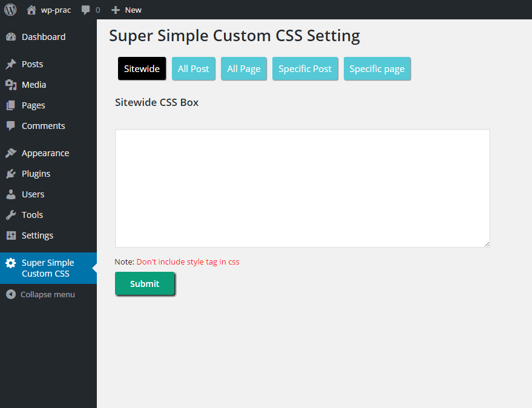Click the Settings sliders icon
This screenshot has width=532, height=408.
tap(11, 235)
